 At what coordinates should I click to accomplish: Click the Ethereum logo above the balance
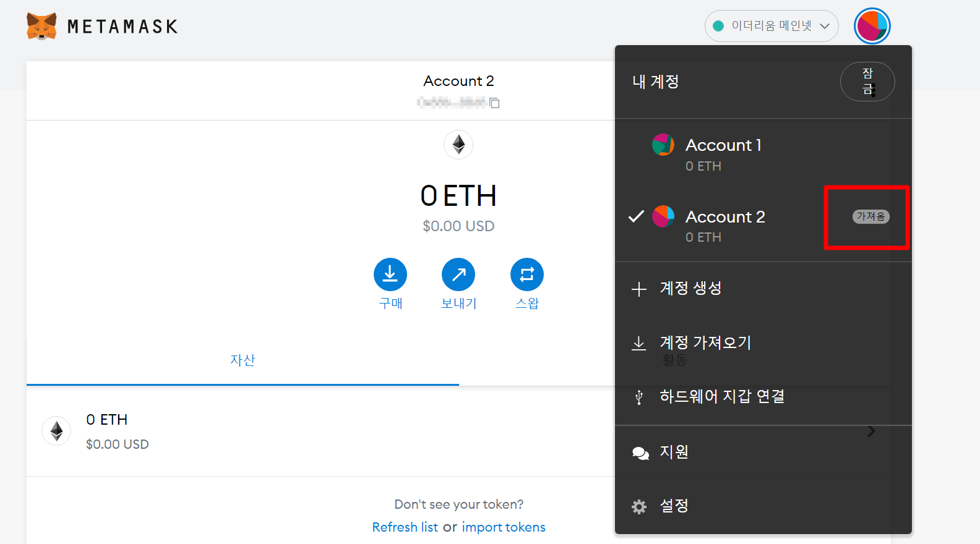tap(458, 145)
